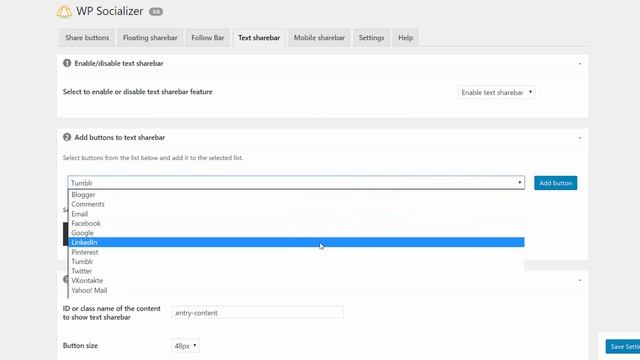Choose Facebook from the dropdown list

(x=296, y=223)
